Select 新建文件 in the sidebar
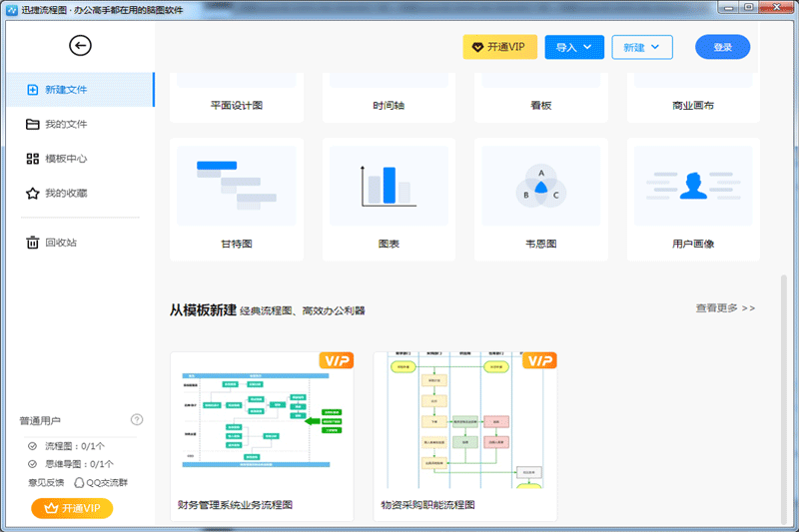 tap(65, 90)
